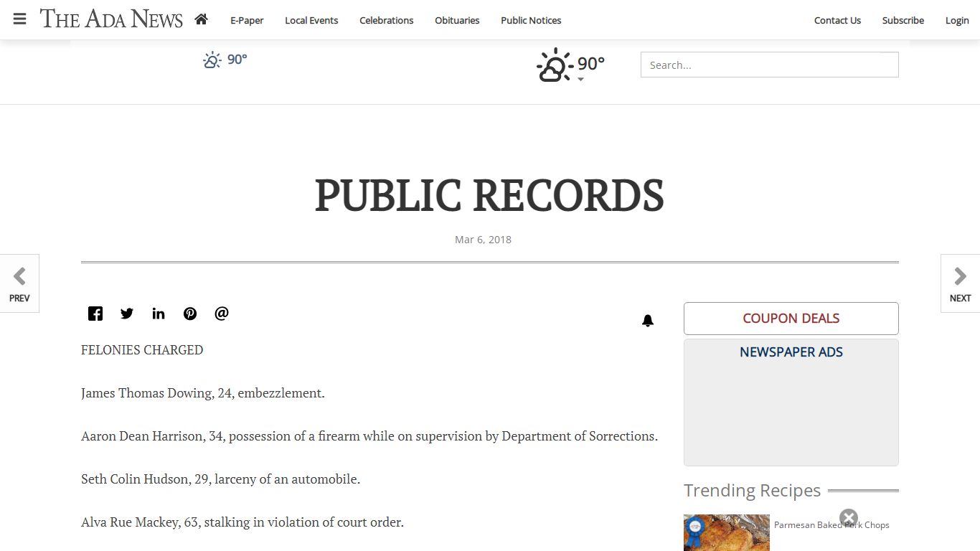Go home via the house icon

click(201, 20)
